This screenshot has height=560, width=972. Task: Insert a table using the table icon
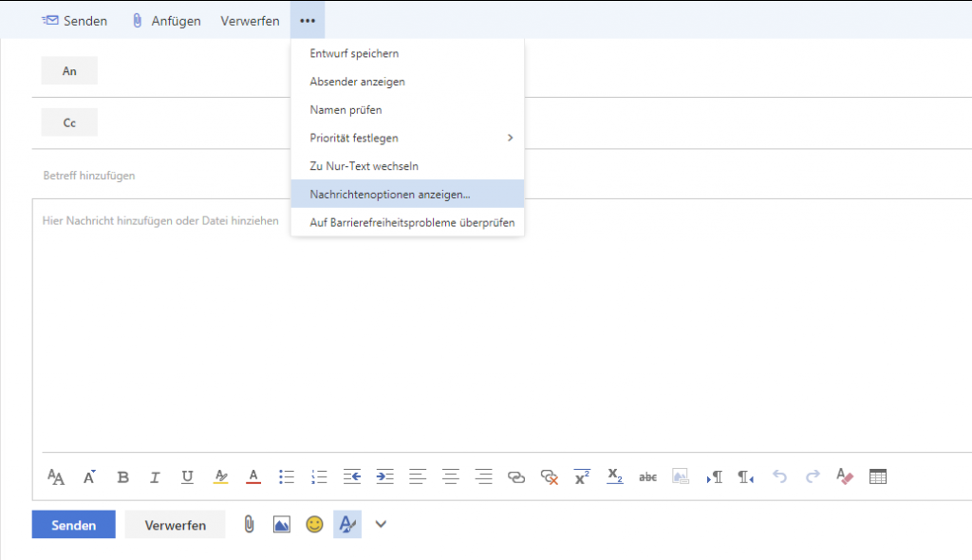click(x=878, y=476)
